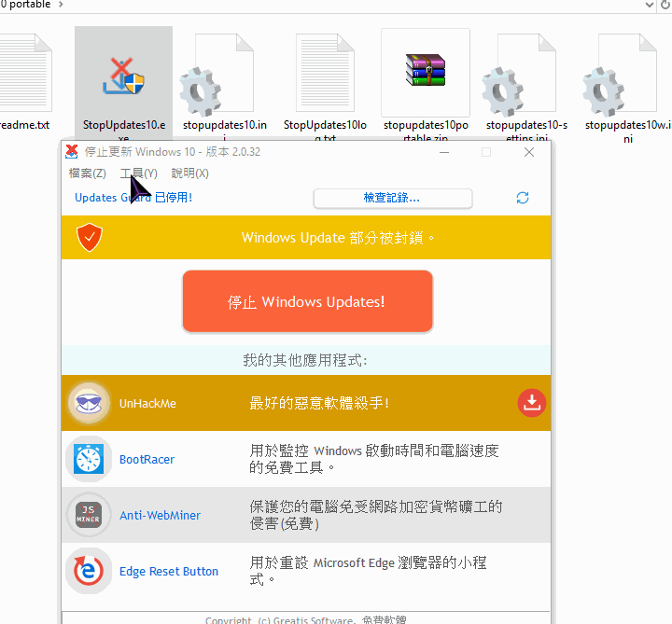Image resolution: width=672 pixels, height=624 pixels.
Task: Click the red X app icon in title bar
Action: coord(72,152)
